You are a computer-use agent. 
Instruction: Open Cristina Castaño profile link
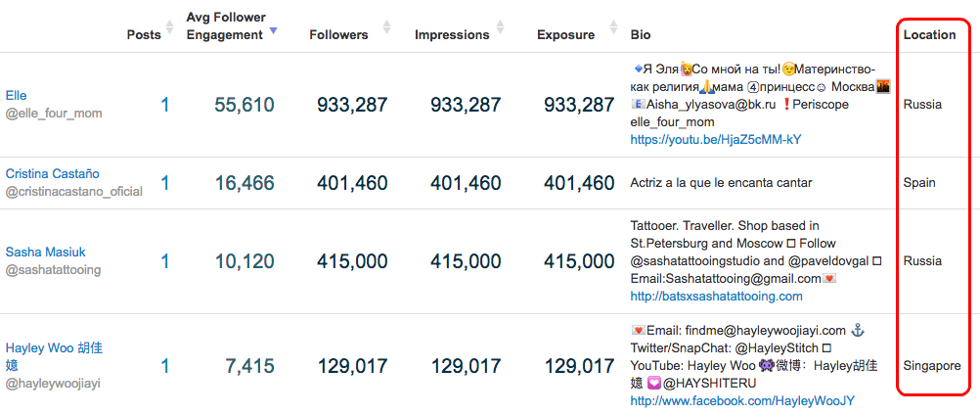[x=53, y=174]
